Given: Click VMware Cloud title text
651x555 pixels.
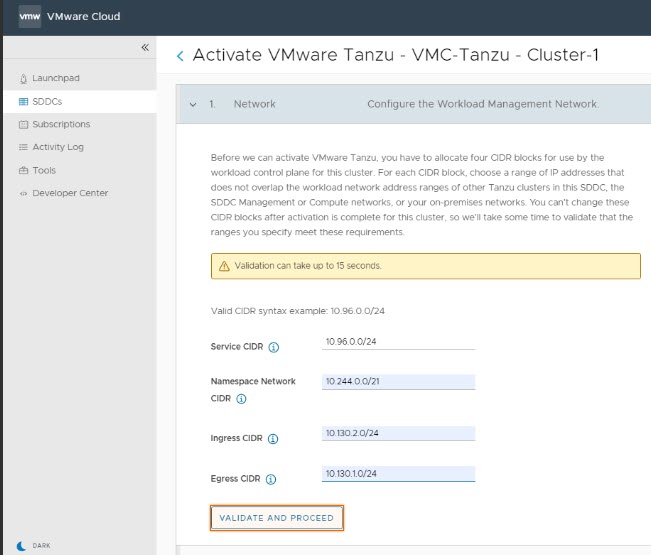Looking at the screenshot, I should point(83,17).
